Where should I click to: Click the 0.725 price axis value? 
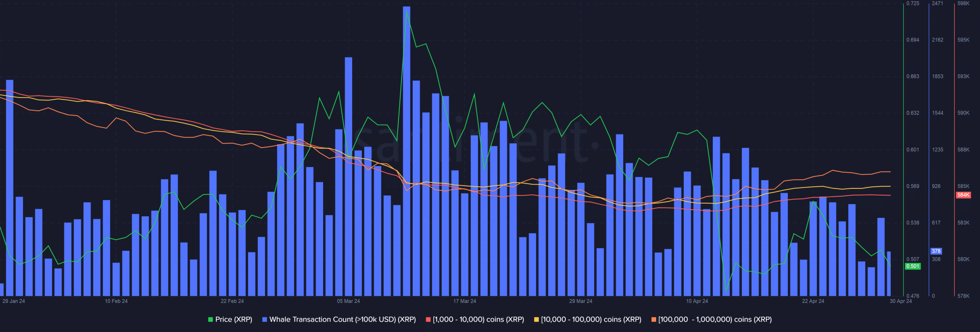click(913, 3)
